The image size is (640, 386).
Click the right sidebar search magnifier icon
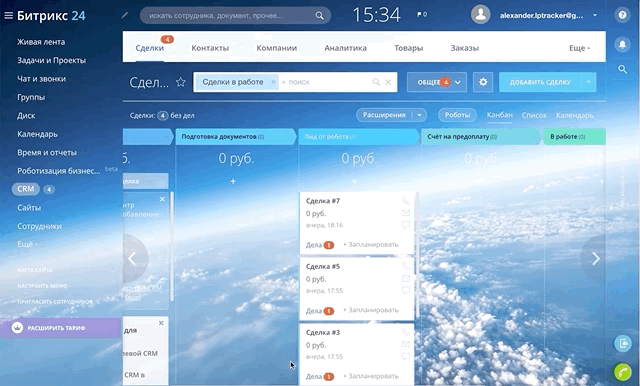pyautogui.click(x=622, y=69)
